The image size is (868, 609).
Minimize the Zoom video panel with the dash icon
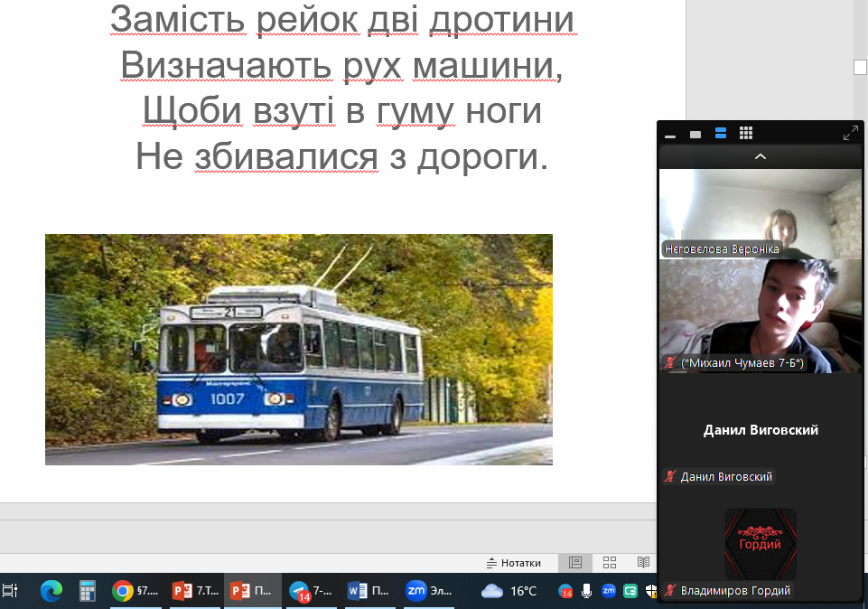(x=670, y=135)
